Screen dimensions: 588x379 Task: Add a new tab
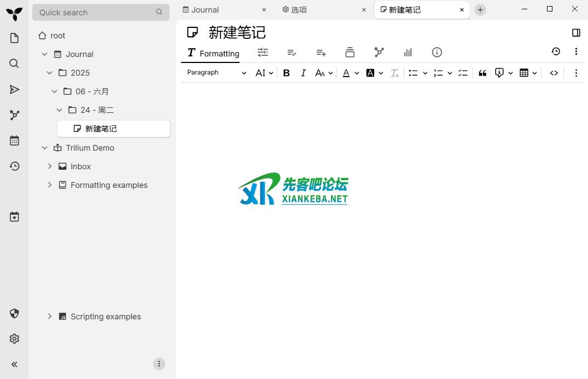480,10
